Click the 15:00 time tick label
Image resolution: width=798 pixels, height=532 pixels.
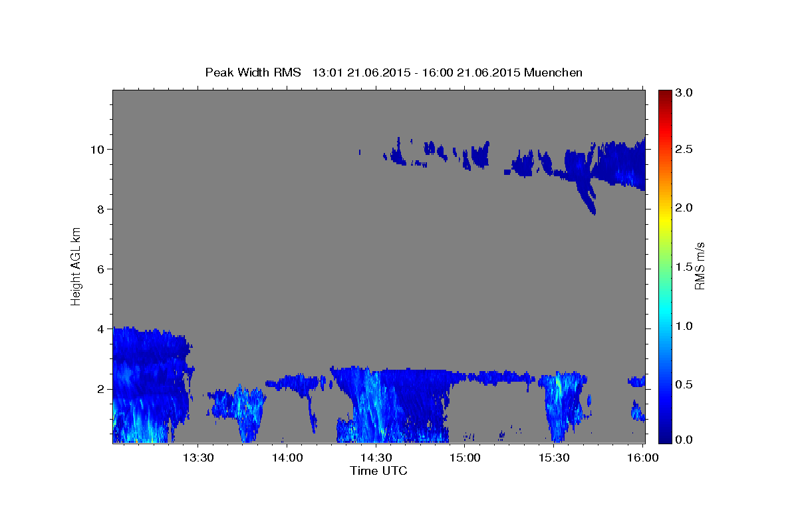pyautogui.click(x=465, y=458)
